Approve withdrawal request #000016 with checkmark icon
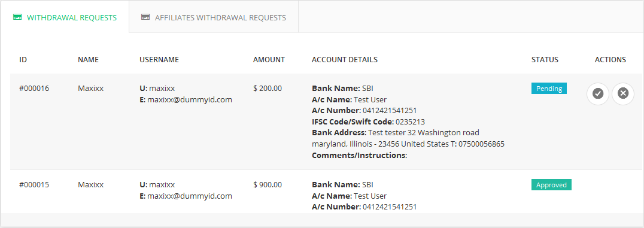The width and height of the screenshot is (644, 228). [x=597, y=94]
